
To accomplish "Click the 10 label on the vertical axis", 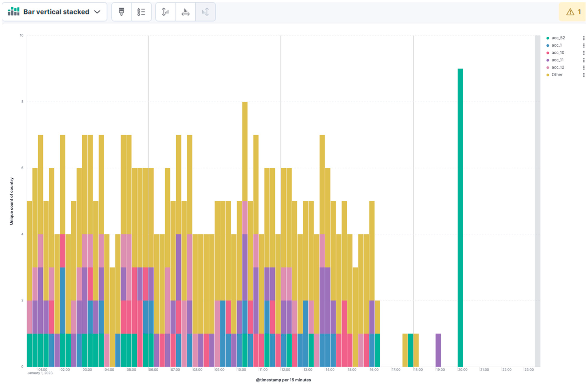I will (22, 35).
